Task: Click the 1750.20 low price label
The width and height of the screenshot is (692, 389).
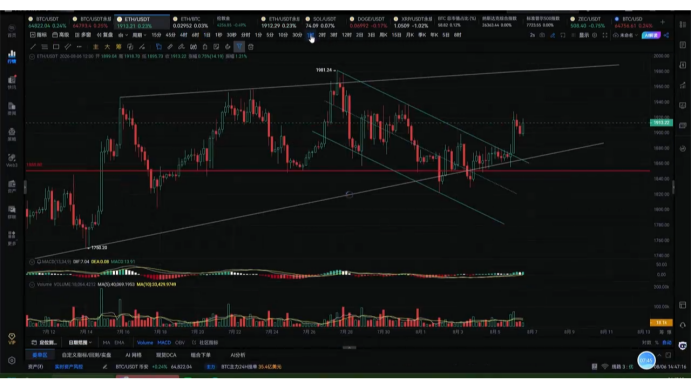Action: (x=99, y=248)
